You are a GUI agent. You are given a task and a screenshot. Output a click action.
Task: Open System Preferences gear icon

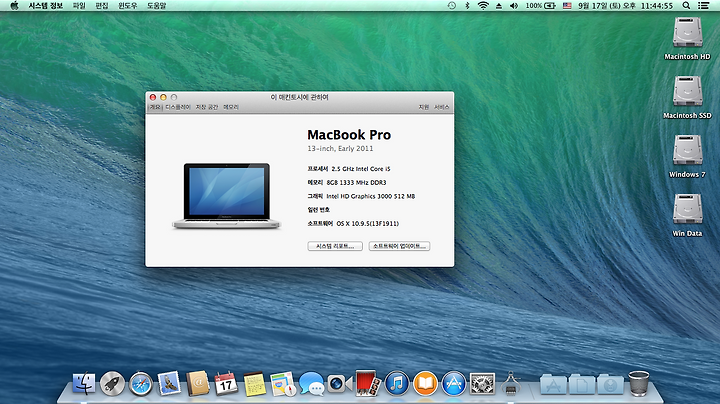click(x=482, y=384)
